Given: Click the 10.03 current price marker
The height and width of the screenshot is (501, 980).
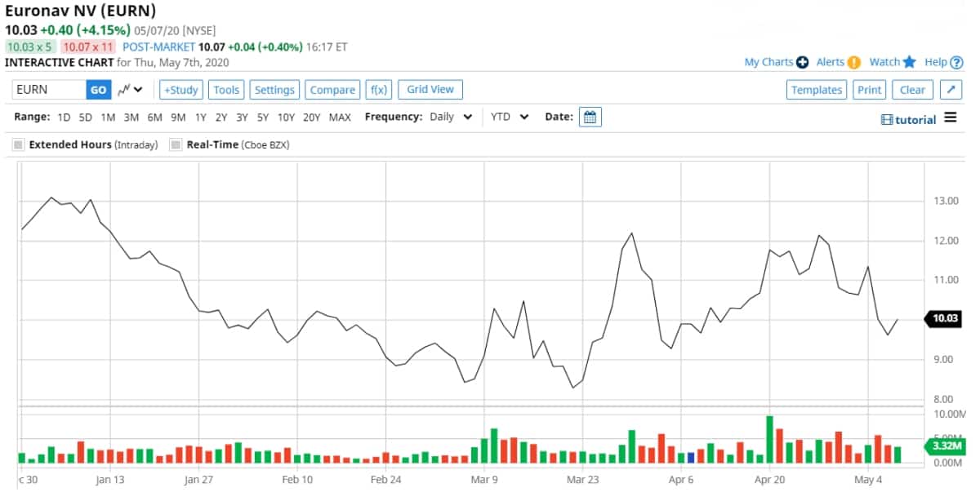Looking at the screenshot, I should [942, 318].
